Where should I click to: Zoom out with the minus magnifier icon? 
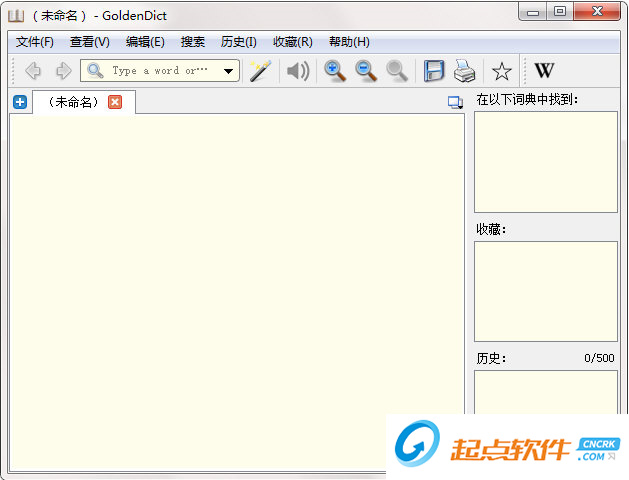366,71
